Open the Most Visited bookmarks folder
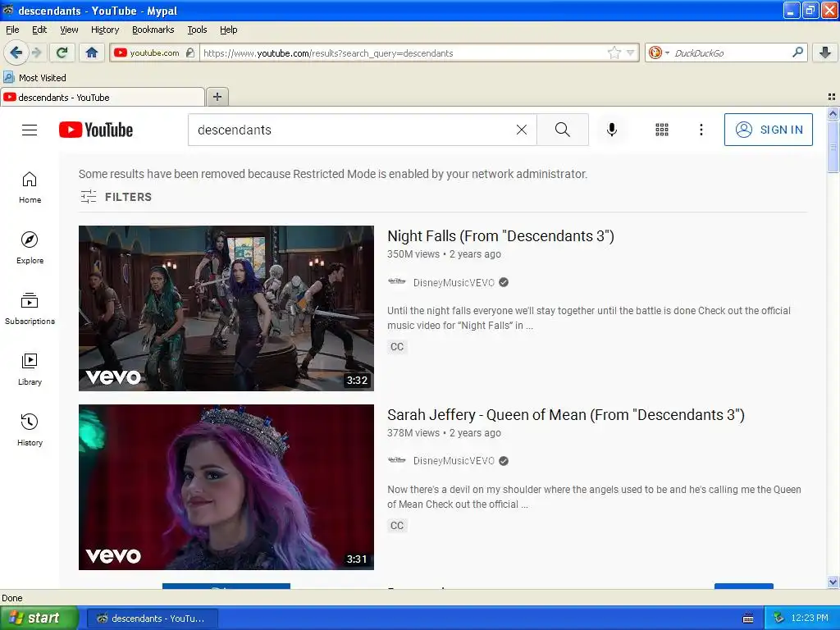This screenshot has width=840, height=630. point(35,78)
